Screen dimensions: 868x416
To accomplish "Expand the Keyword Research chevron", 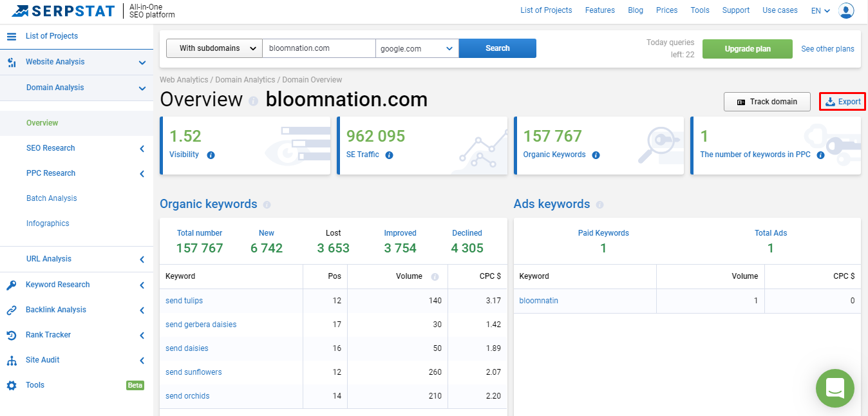I will 142,285.
